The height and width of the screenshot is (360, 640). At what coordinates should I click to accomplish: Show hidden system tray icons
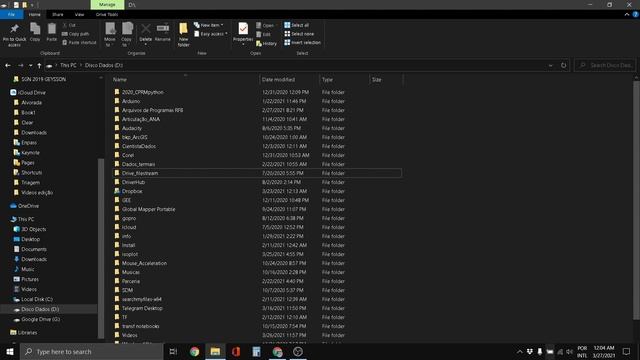click(x=519, y=351)
